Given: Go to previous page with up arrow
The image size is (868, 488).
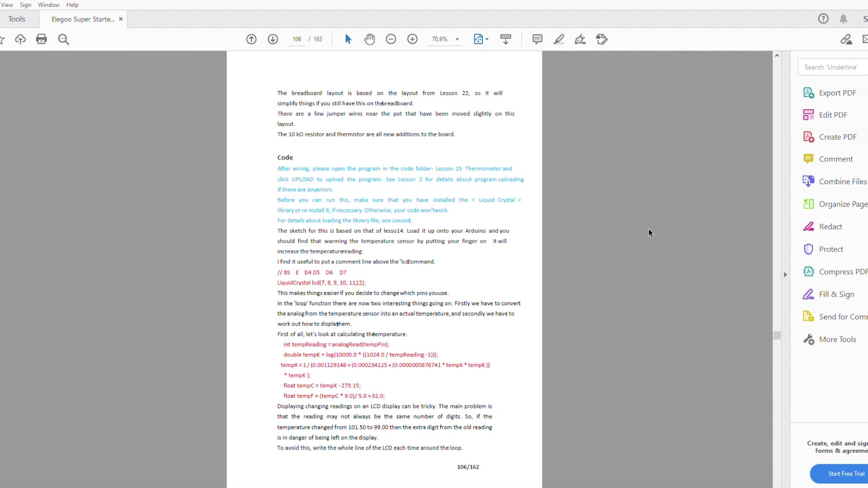Looking at the screenshot, I should click(251, 39).
